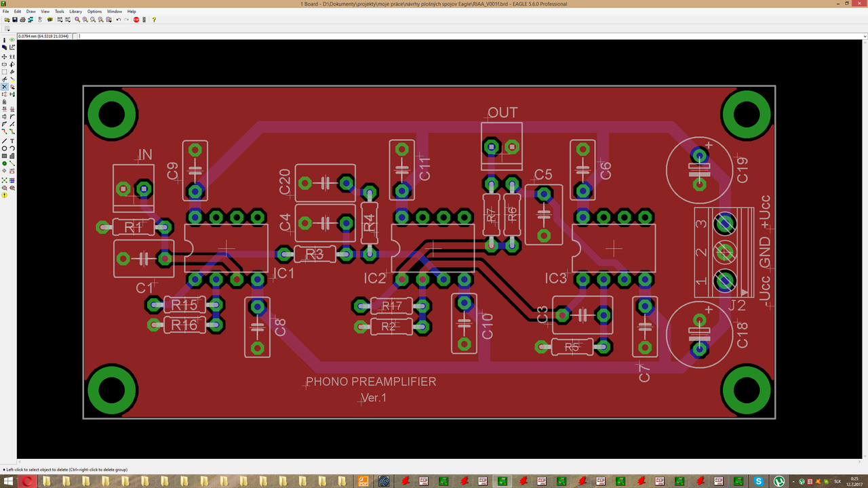Save the board with the floppy disk icon
868x488 pixels.
[x=14, y=20]
